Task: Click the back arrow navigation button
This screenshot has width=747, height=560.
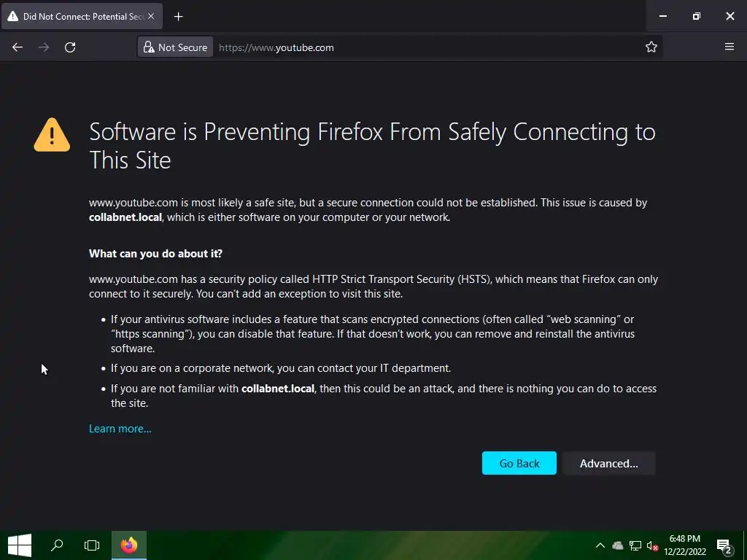Action: click(x=18, y=47)
